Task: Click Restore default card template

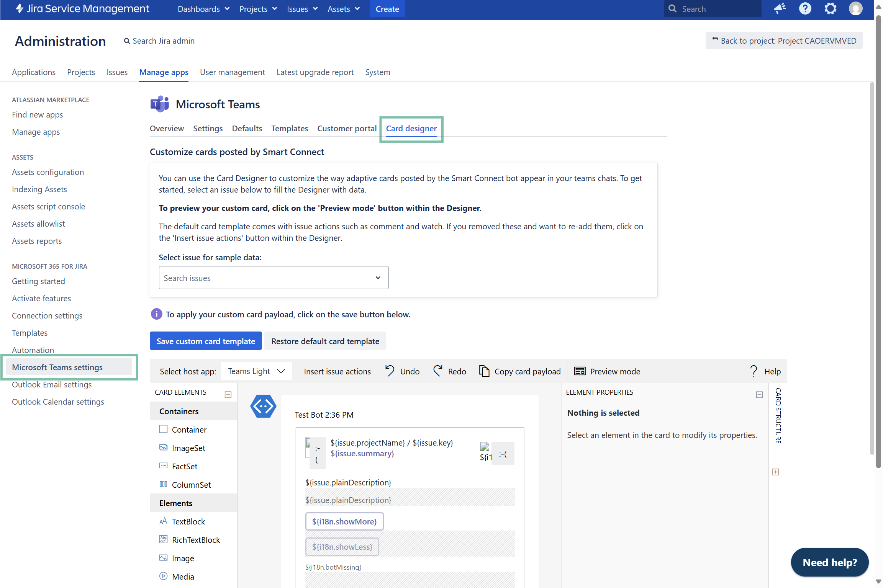Action: click(x=325, y=341)
